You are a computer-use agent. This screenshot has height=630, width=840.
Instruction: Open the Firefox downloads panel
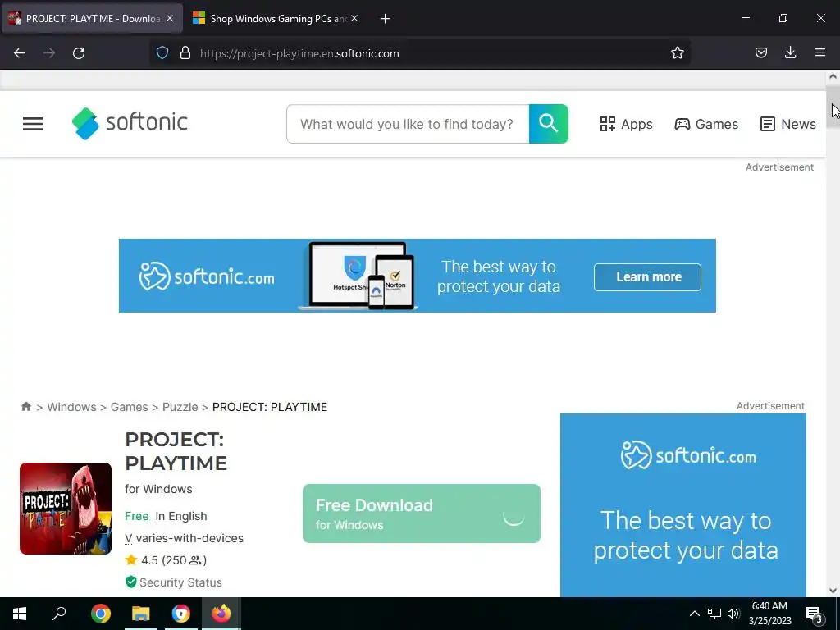tap(790, 52)
